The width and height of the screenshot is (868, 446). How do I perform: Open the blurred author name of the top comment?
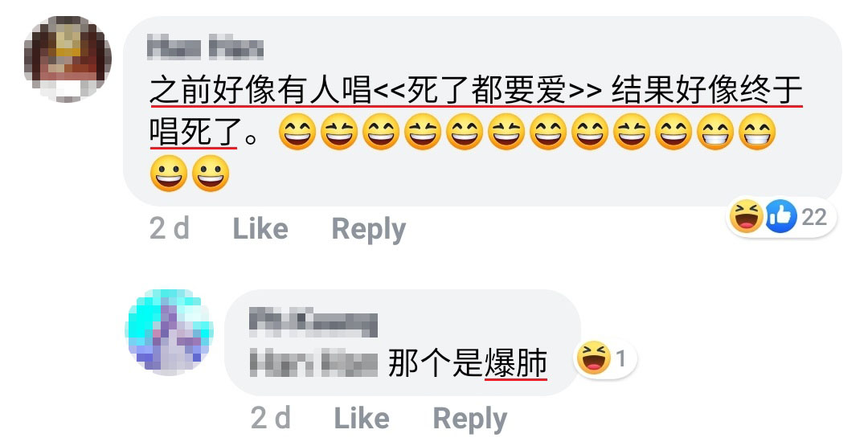pos(206,47)
